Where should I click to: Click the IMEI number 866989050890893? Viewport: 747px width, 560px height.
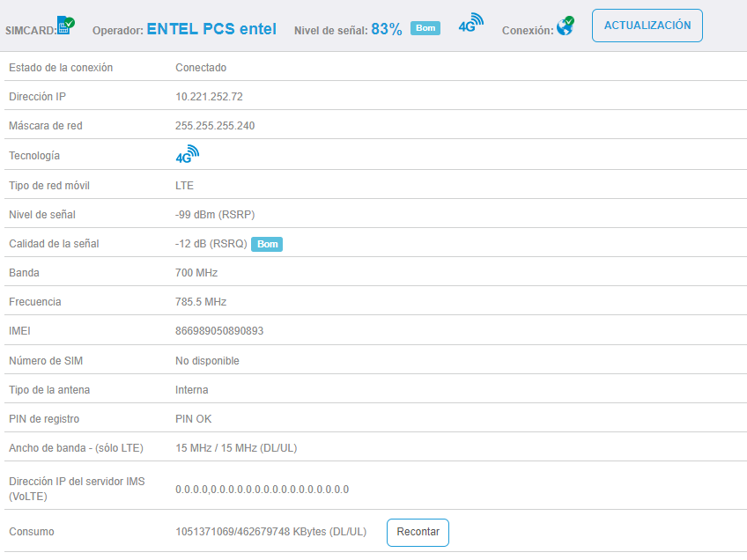tap(219, 331)
